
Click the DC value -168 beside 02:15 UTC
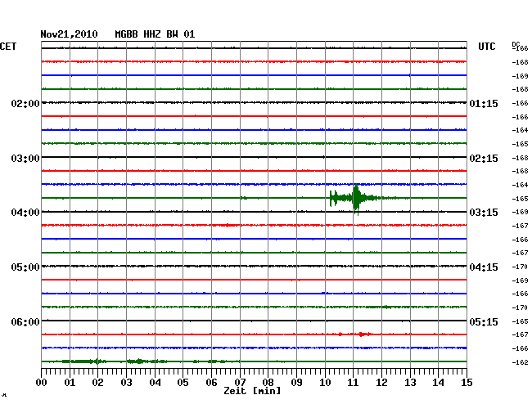pyautogui.click(x=520, y=158)
